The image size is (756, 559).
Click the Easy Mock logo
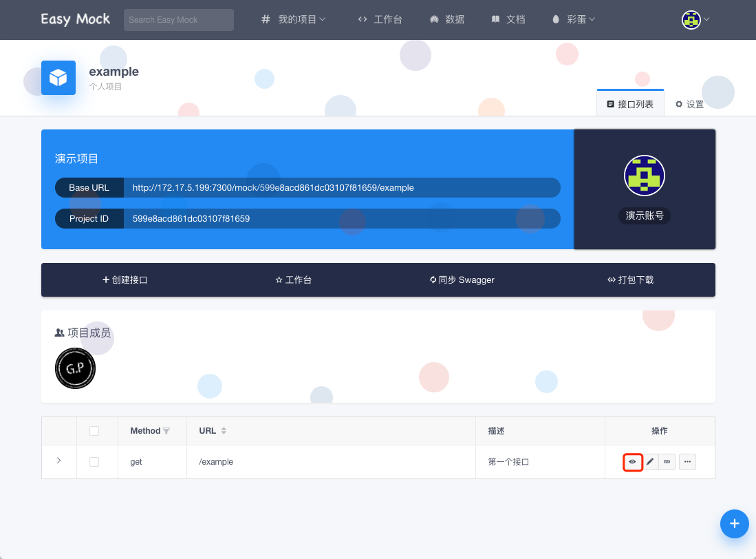pyautogui.click(x=76, y=19)
